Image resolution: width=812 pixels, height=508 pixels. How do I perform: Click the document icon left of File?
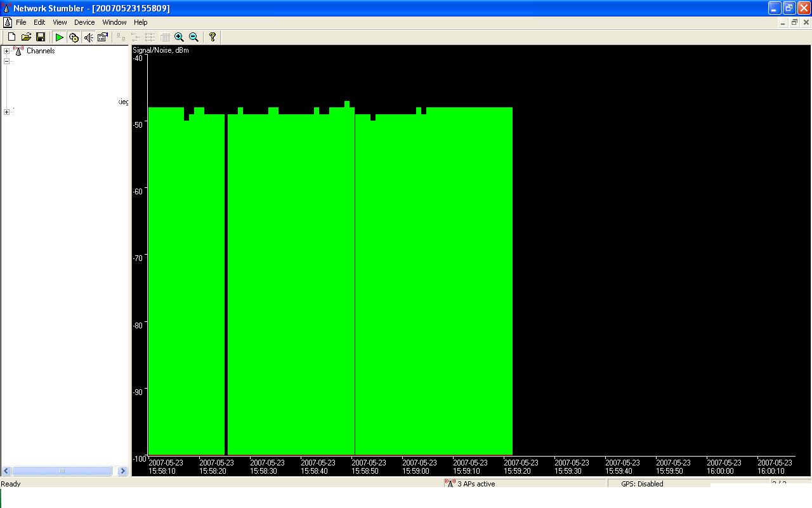(8, 22)
